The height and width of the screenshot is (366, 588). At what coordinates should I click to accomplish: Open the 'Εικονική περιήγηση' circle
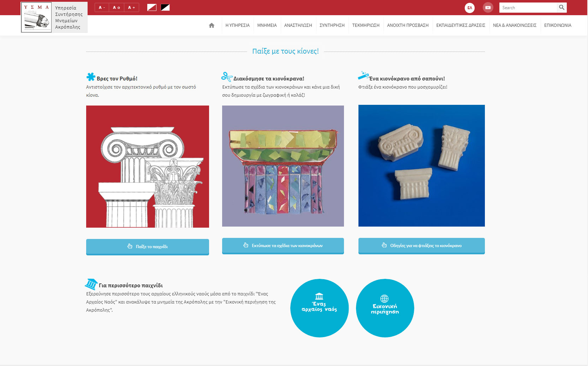[385, 308]
